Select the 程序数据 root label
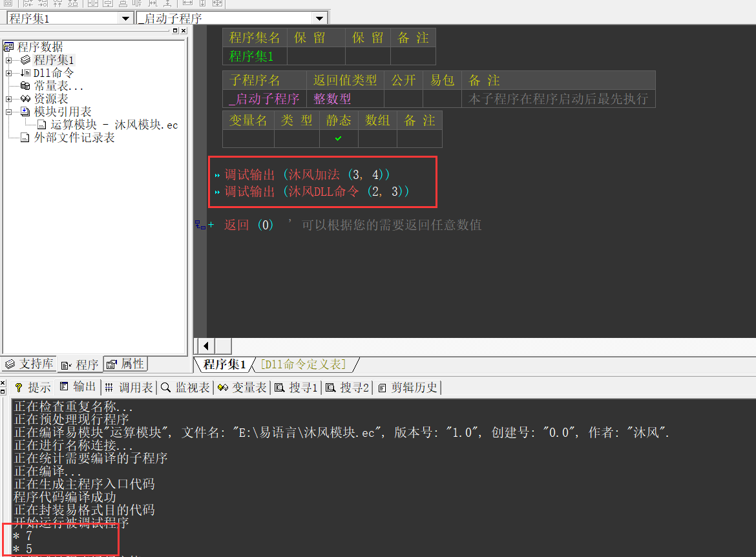Image resolution: width=756 pixels, height=557 pixels. pos(40,47)
